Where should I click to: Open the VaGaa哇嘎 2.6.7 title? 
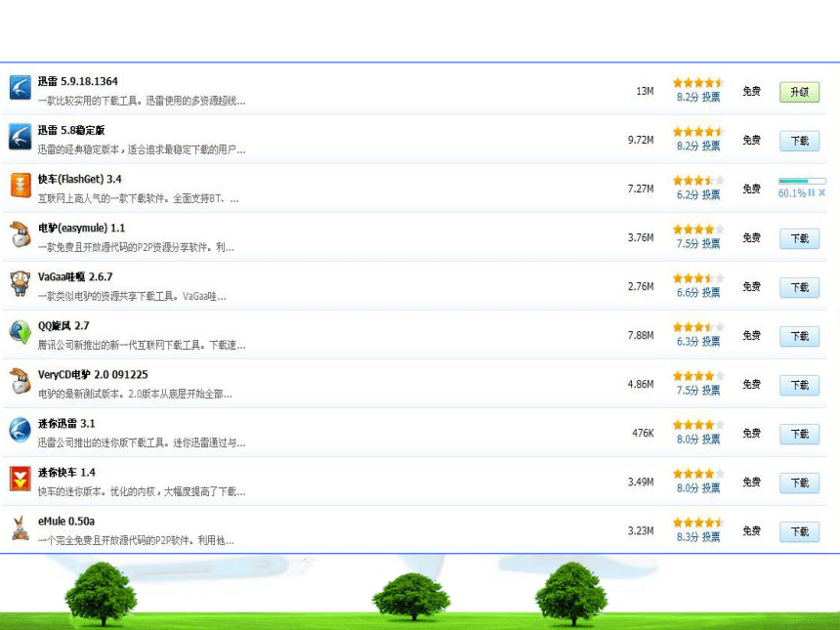click(x=75, y=277)
